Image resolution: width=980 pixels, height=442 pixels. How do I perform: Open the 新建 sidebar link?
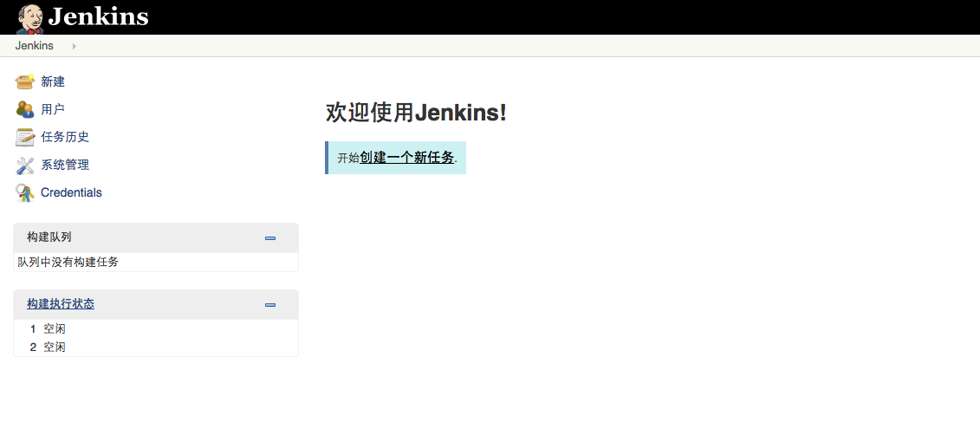coord(53,81)
